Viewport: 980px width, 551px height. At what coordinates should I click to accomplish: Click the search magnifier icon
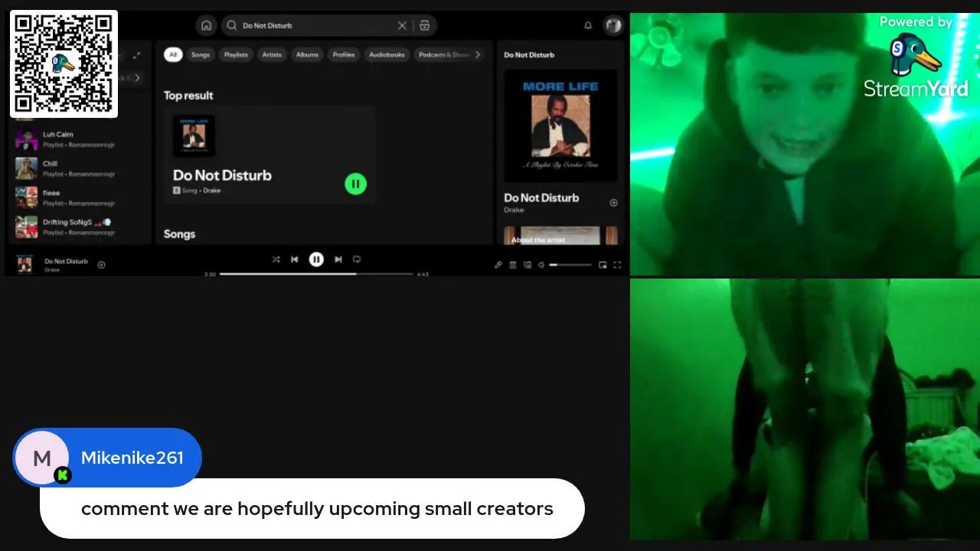tap(232, 25)
